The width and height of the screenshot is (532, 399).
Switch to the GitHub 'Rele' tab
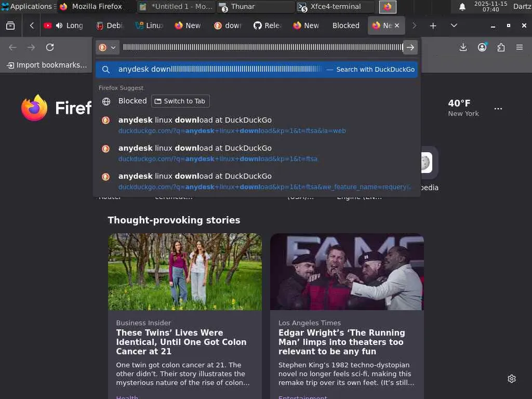click(x=268, y=25)
